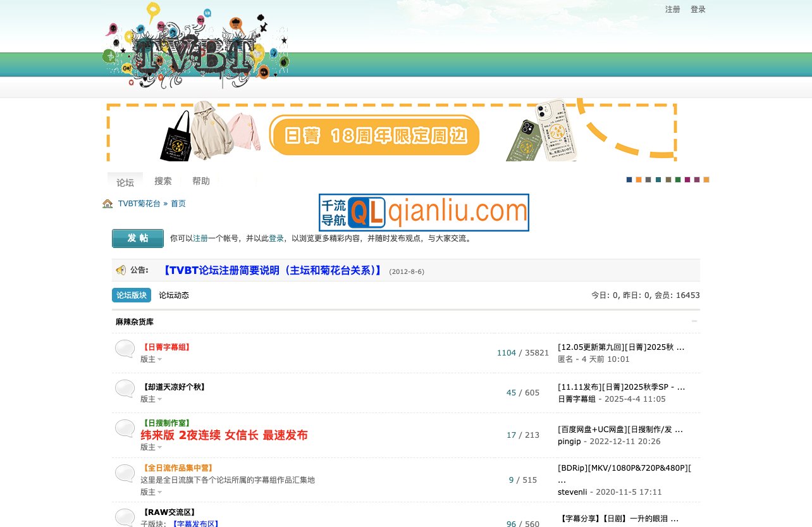
Task: Click speech bubble icon beside 却道天凉好个秋
Action: click(125, 389)
